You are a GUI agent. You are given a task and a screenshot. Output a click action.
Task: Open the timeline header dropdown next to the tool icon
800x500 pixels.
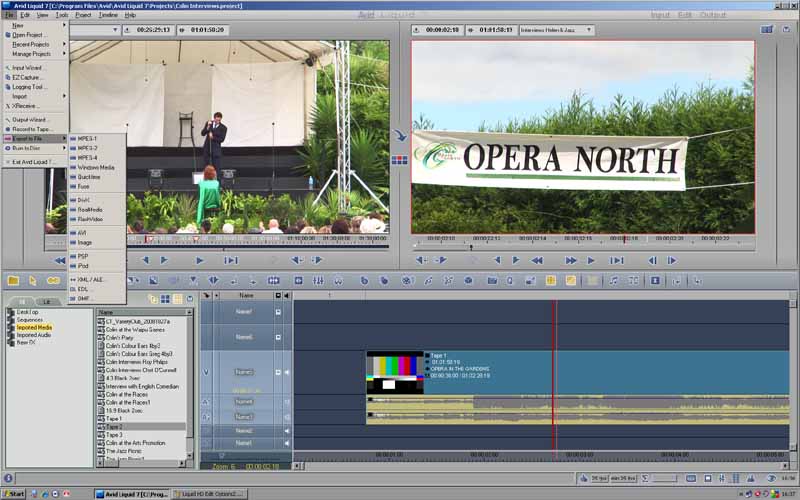217,295
